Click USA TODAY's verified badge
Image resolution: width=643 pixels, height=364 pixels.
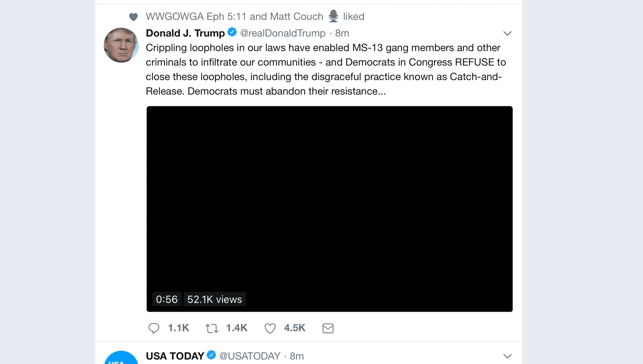point(211,355)
